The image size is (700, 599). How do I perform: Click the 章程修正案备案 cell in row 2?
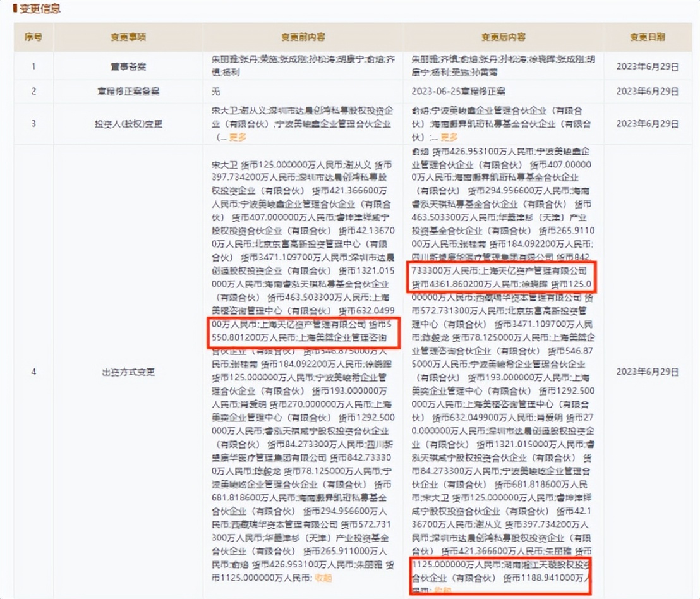(x=128, y=91)
